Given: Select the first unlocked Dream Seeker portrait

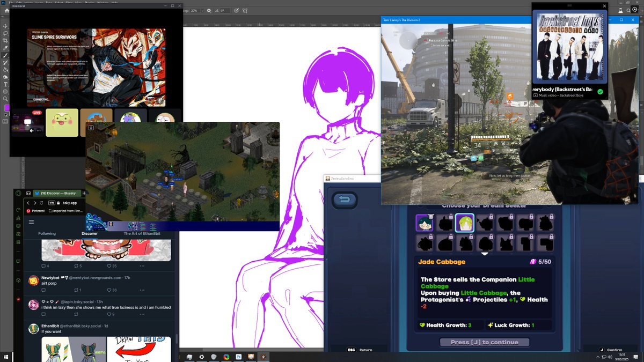Looking at the screenshot, I should (425, 223).
